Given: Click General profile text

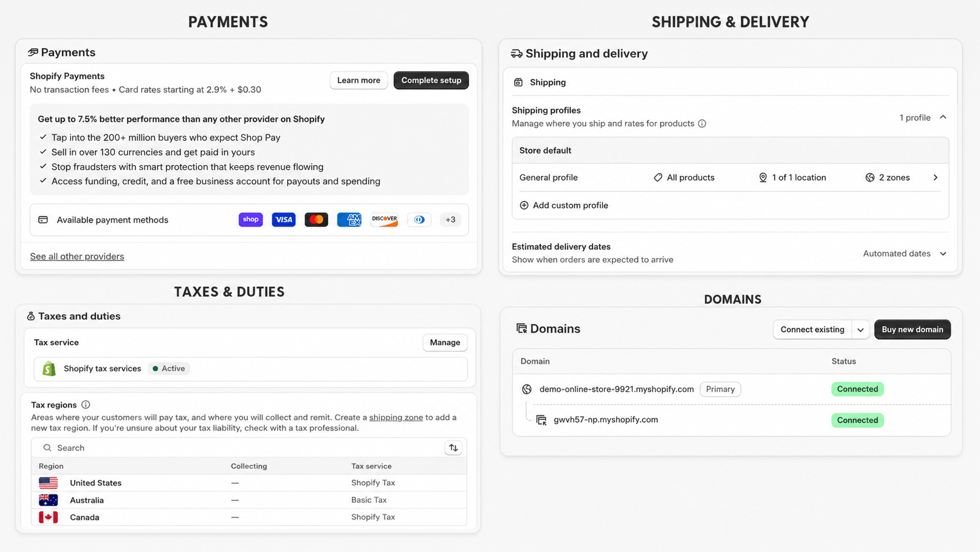Looking at the screenshot, I should tap(549, 177).
